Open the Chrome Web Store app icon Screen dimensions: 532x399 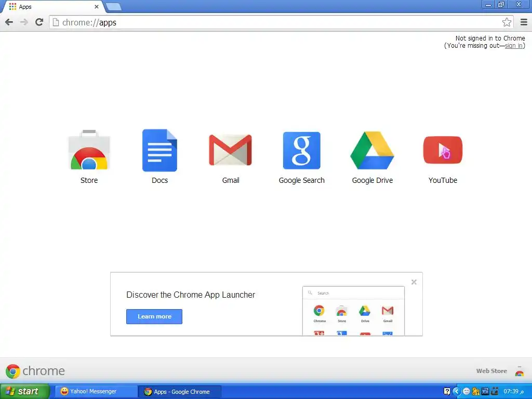[x=89, y=150]
